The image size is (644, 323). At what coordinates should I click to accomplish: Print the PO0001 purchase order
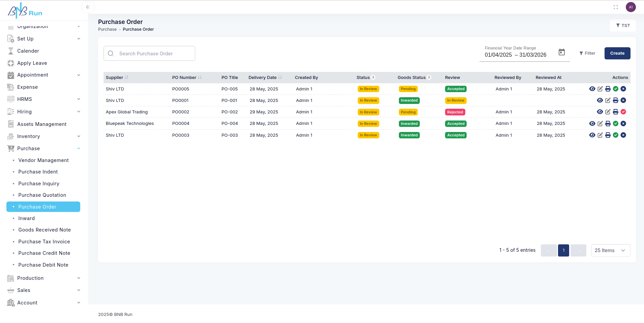616,100
